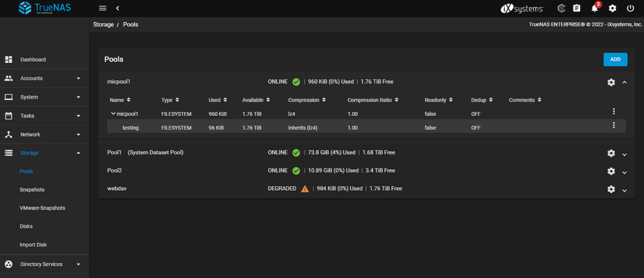
Task: Click the hamburger menu icon in top bar
Action: [103, 8]
